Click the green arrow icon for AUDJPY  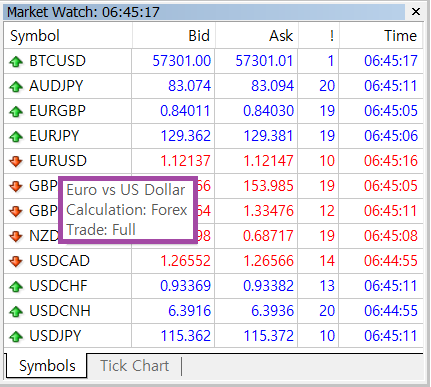16,87
